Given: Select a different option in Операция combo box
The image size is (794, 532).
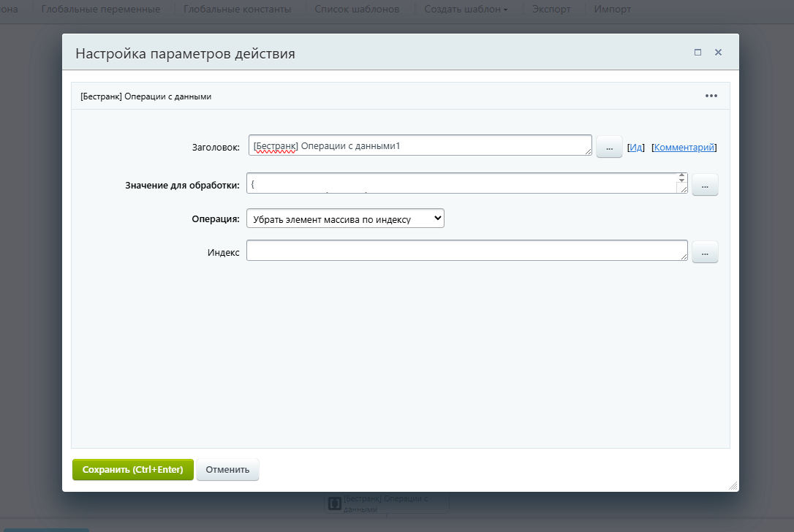Looking at the screenshot, I should (x=344, y=218).
